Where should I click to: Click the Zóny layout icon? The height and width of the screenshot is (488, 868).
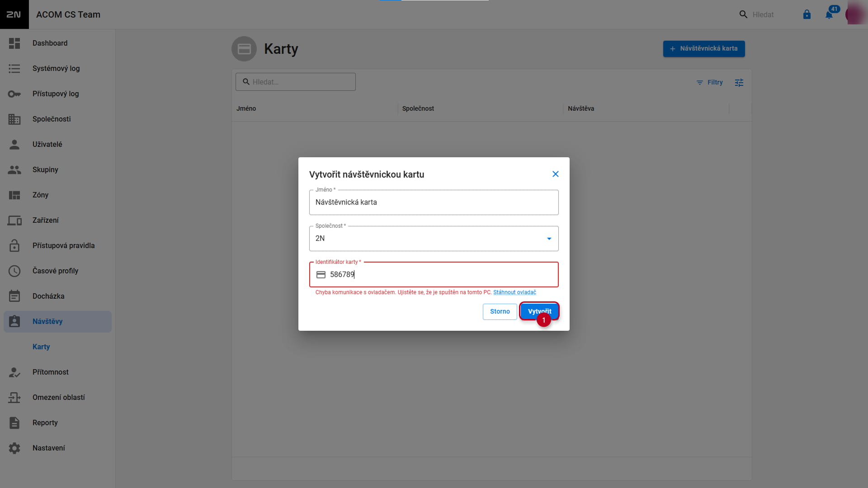coord(14,195)
